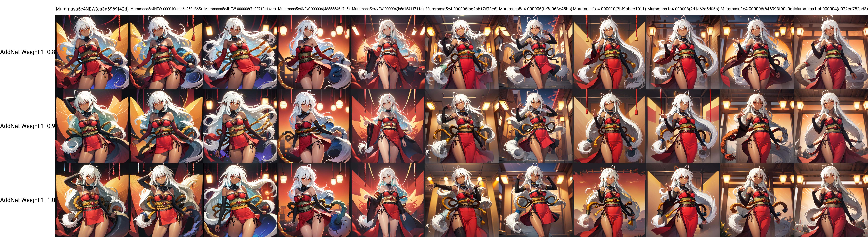Select the Muramasa5e4NEW-000010 image at weight 1.0
This screenshot has height=237, width=868.
click(166, 200)
